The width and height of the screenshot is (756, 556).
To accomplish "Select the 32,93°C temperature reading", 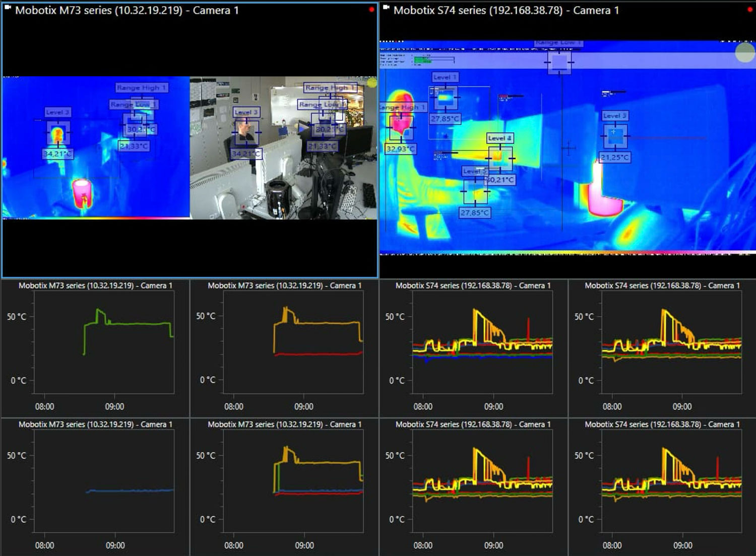I will click(x=400, y=149).
